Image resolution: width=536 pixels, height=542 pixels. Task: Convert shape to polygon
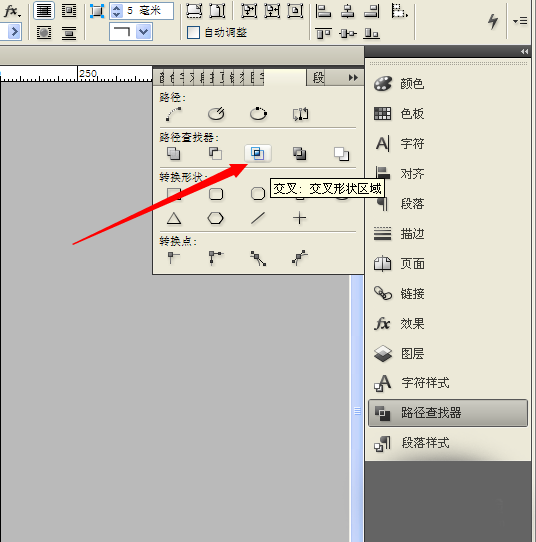(x=215, y=218)
